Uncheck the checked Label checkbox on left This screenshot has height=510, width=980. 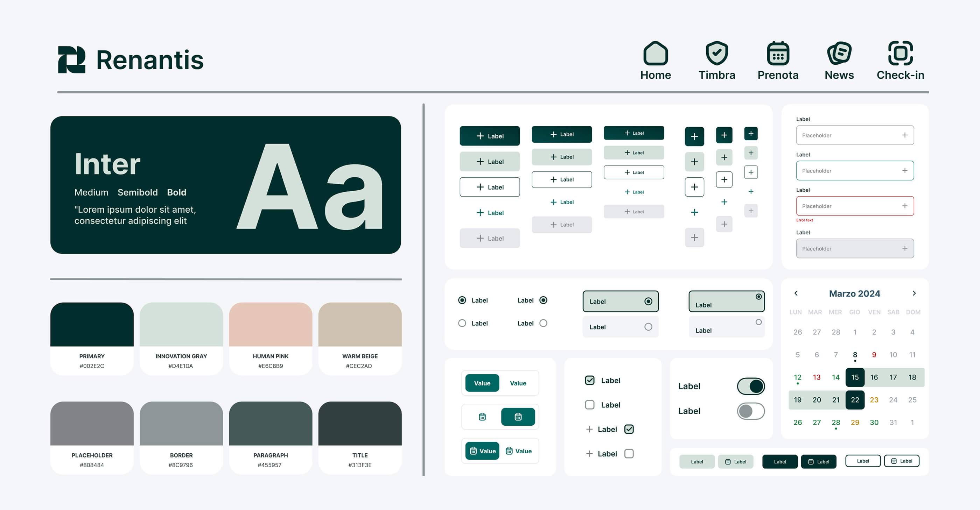point(589,380)
